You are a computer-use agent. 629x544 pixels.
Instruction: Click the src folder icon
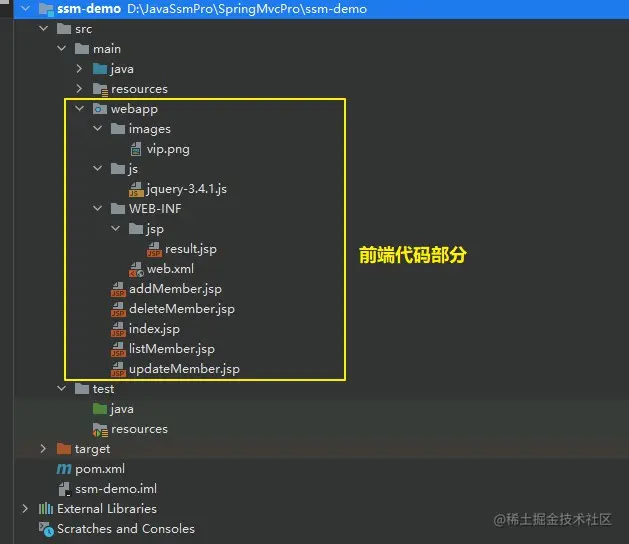[64, 28]
